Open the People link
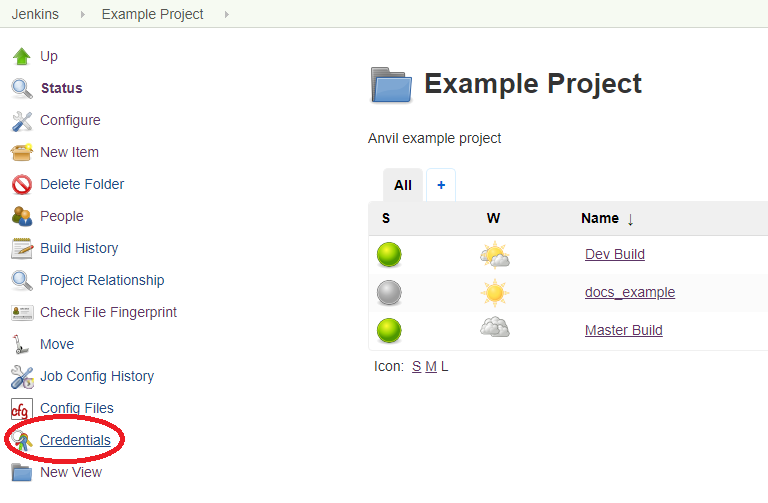Image resolution: width=768 pixels, height=503 pixels. (62, 216)
